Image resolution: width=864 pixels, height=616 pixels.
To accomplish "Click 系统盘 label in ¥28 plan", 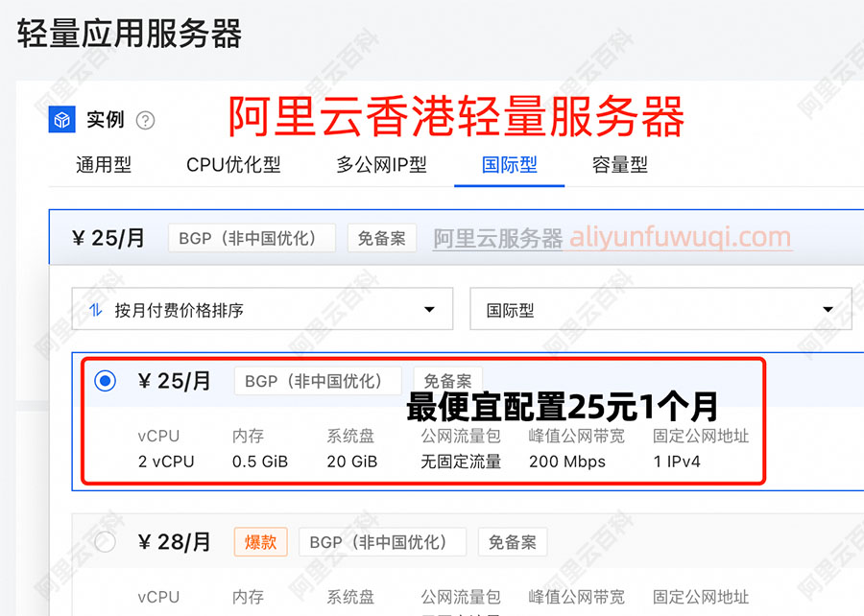I will [350, 597].
